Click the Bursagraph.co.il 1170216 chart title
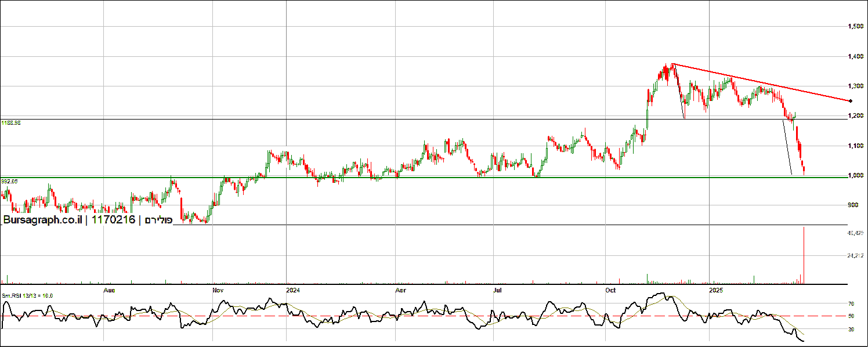 pyautogui.click(x=87, y=220)
